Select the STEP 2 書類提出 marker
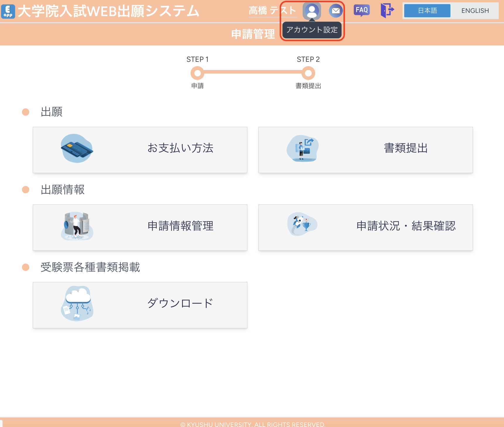Viewport: 504px width, 427px height. click(x=308, y=73)
